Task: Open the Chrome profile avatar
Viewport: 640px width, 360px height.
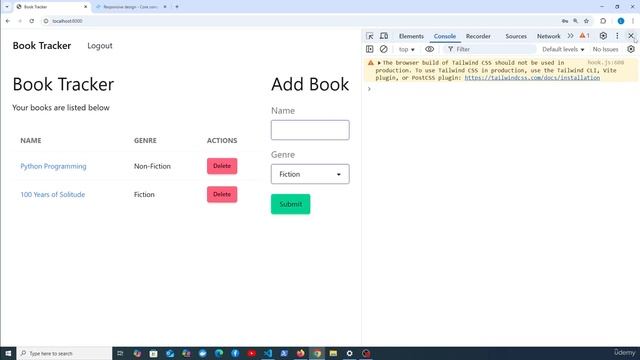Action: tap(621, 21)
